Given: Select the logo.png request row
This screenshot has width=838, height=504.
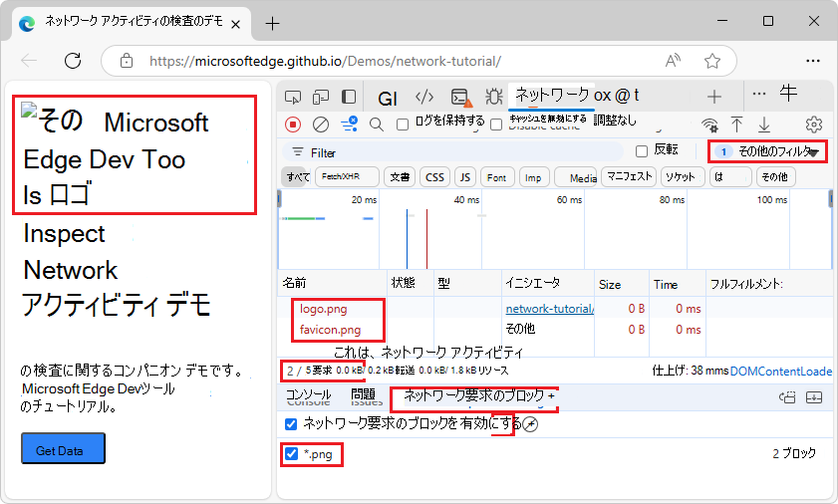Looking at the screenshot, I should (x=323, y=309).
